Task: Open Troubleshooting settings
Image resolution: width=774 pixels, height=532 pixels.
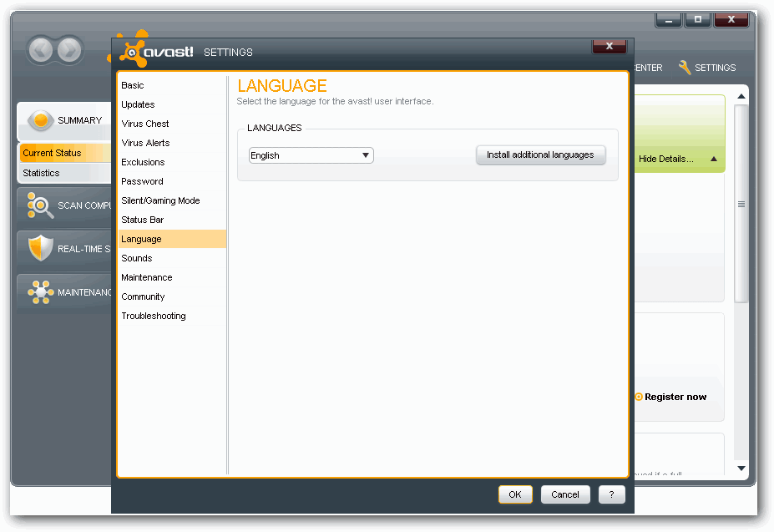Action: 171,317
